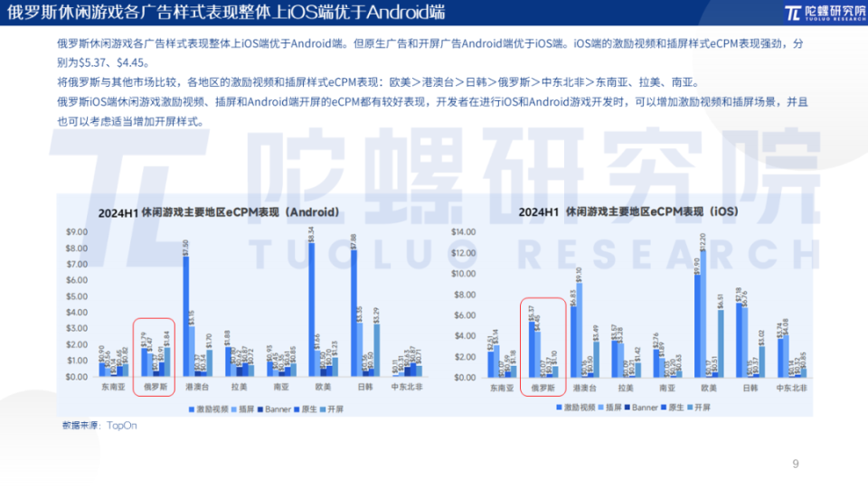Click the $7.88 bar for 日韩 in Android chart
Screen dimensions: 868x488
click(354, 314)
